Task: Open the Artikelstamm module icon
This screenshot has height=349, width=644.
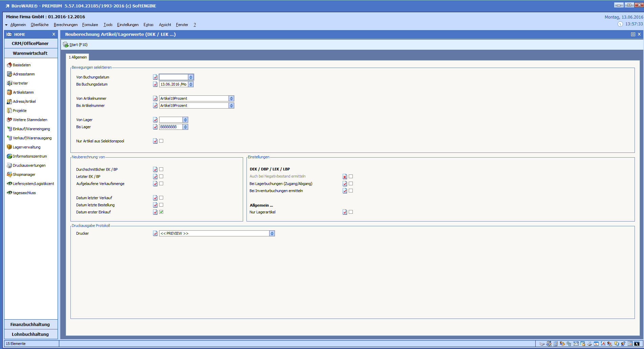Action: click(9, 92)
